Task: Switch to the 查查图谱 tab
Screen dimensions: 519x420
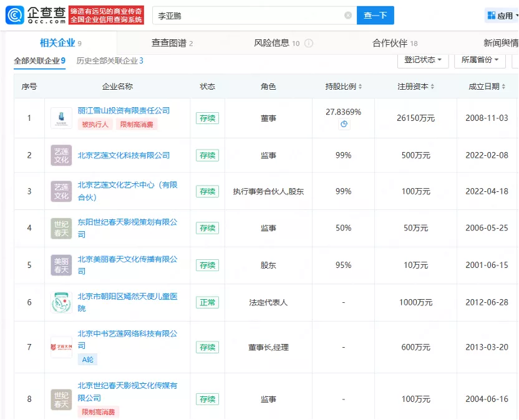Action: 172,43
